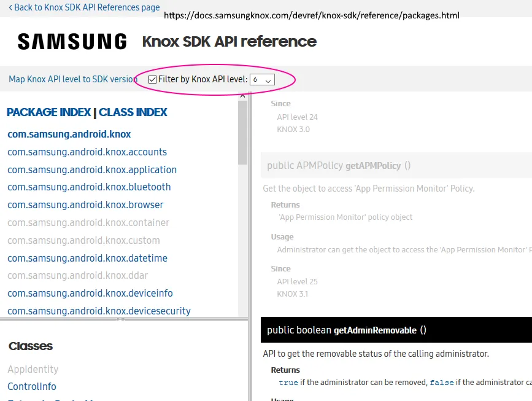Switch to CLASS INDEX
This screenshot has width=532, height=401.
coord(133,112)
